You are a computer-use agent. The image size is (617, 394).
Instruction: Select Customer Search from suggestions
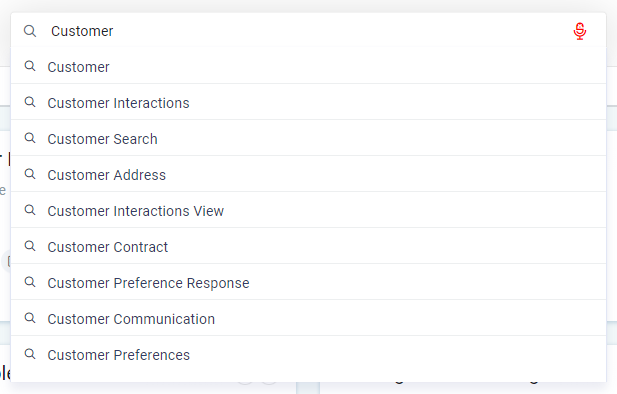click(308, 138)
